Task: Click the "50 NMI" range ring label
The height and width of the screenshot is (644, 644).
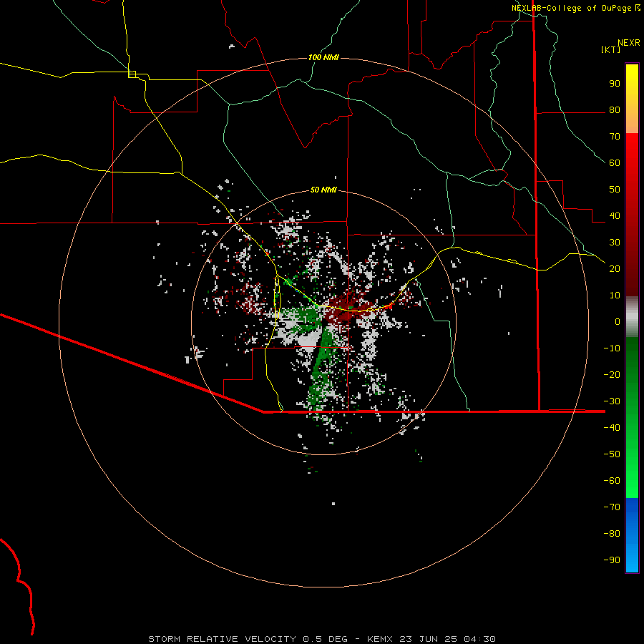Action: [323, 190]
